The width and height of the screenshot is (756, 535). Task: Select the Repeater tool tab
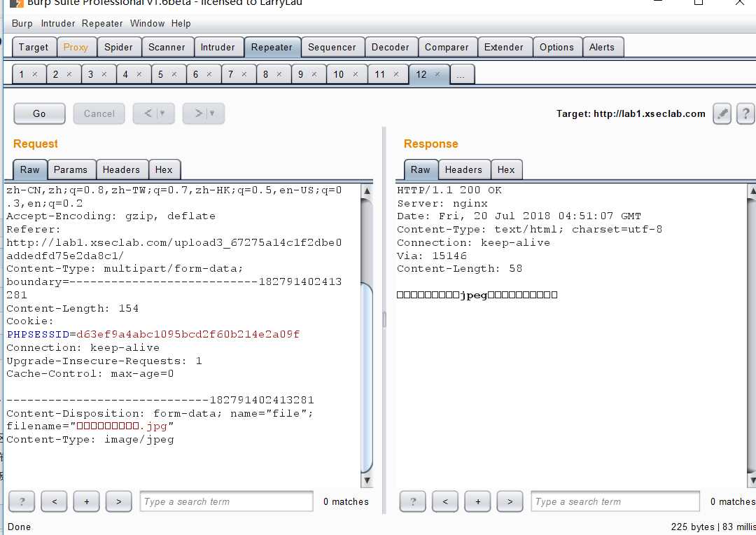tap(272, 48)
